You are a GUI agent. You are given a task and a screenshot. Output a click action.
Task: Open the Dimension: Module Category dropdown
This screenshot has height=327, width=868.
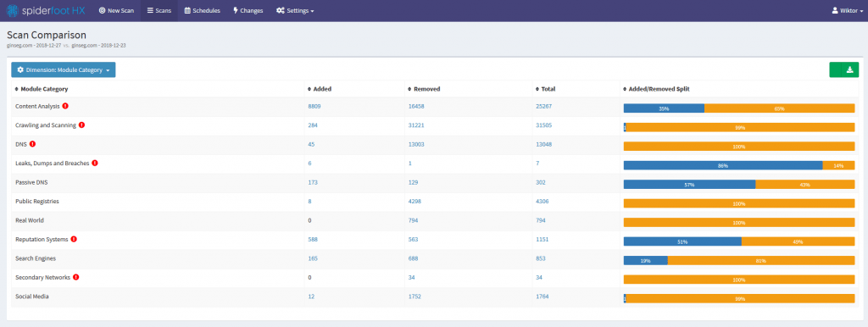click(64, 69)
